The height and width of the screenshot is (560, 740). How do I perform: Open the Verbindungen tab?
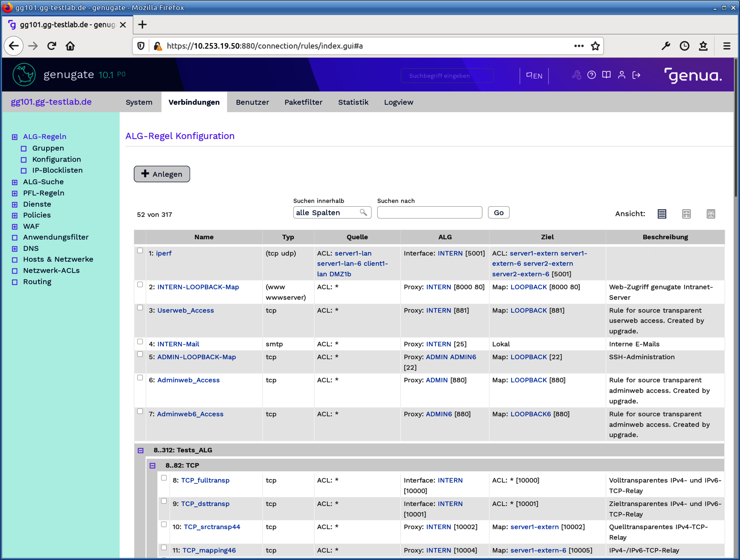[194, 102]
